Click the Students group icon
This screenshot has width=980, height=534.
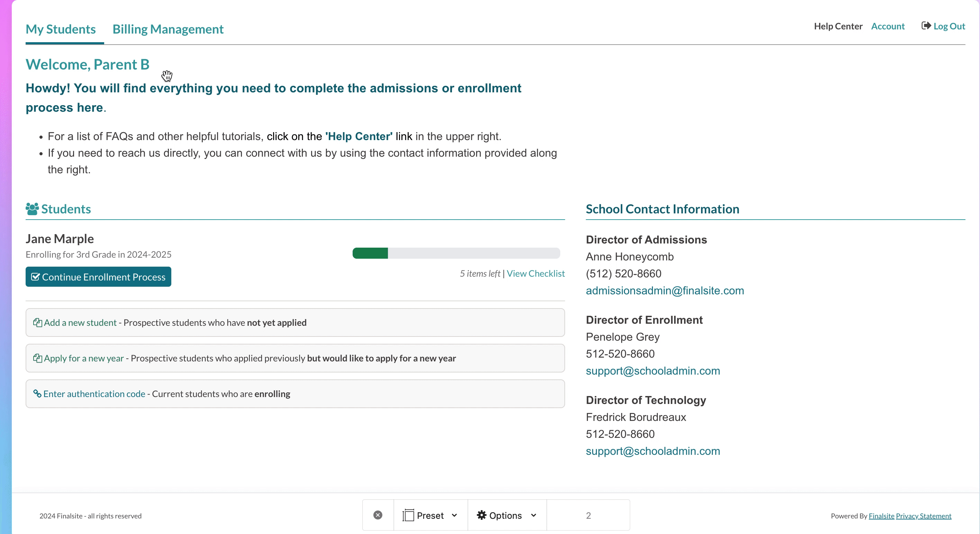tap(32, 209)
